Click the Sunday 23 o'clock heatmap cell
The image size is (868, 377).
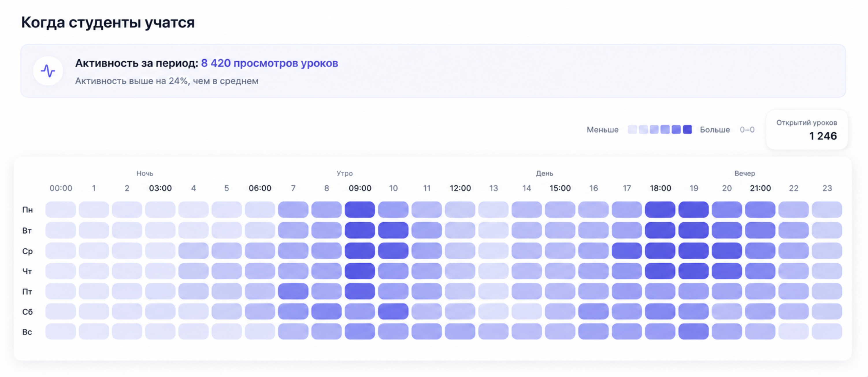click(x=827, y=332)
